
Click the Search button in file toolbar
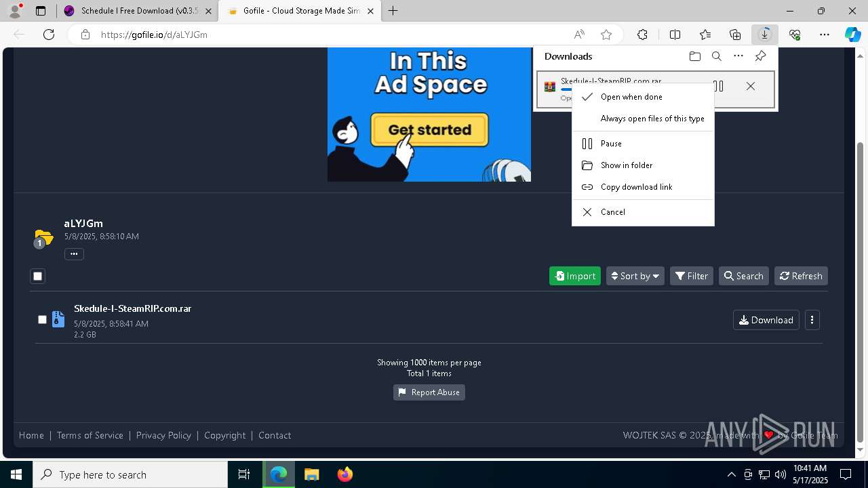coord(743,276)
